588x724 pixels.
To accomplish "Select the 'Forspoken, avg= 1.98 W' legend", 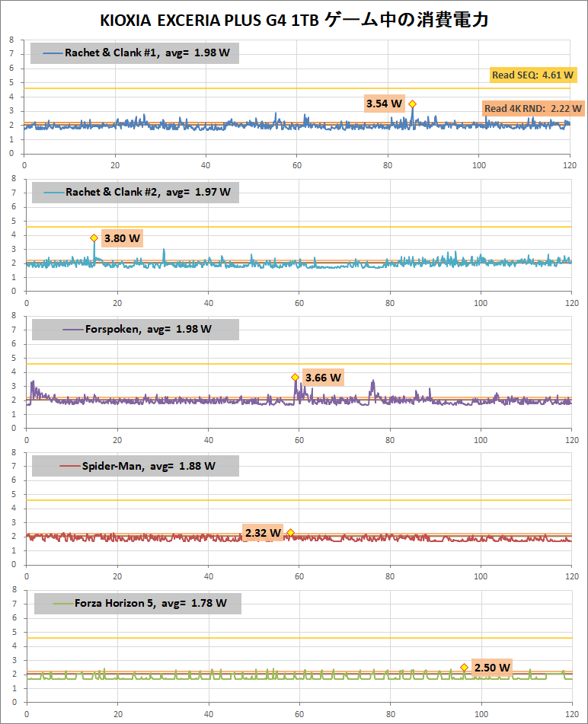I will [136, 329].
